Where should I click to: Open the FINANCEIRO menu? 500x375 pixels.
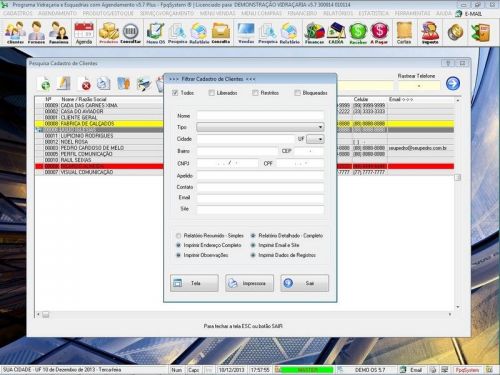[302, 13]
